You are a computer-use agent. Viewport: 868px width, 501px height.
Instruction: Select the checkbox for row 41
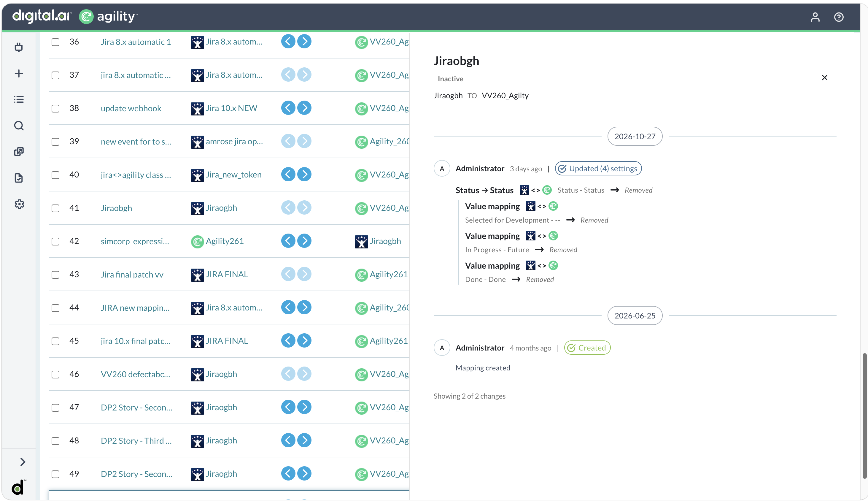pyautogui.click(x=55, y=209)
